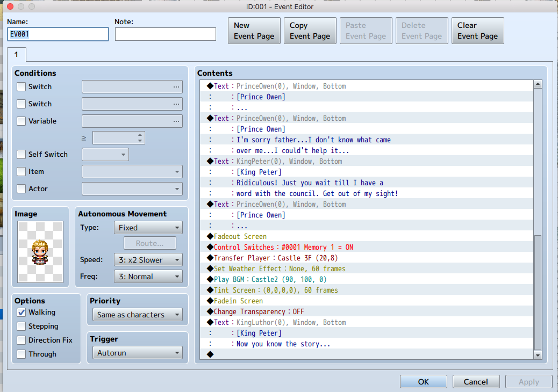Select Change Transparency OFF command

click(367, 311)
